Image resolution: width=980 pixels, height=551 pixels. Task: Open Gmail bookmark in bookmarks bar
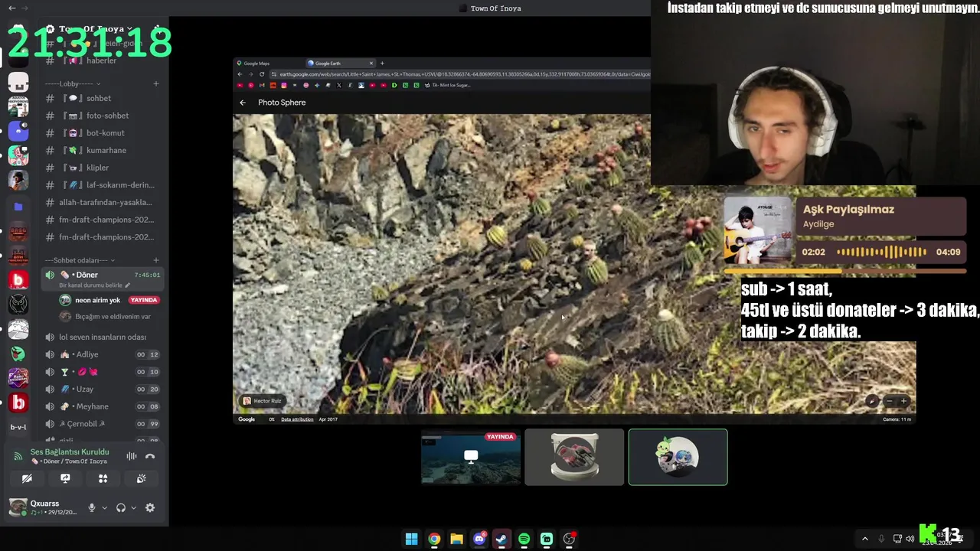(x=262, y=85)
